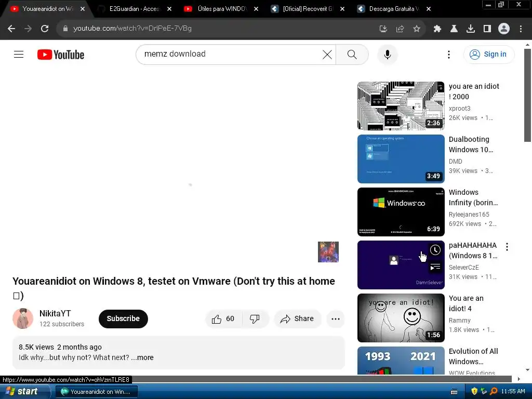Open the Dualbooting Windows 10 thumbnail
Image resolution: width=532 pixels, height=399 pixels.
tap(401, 159)
